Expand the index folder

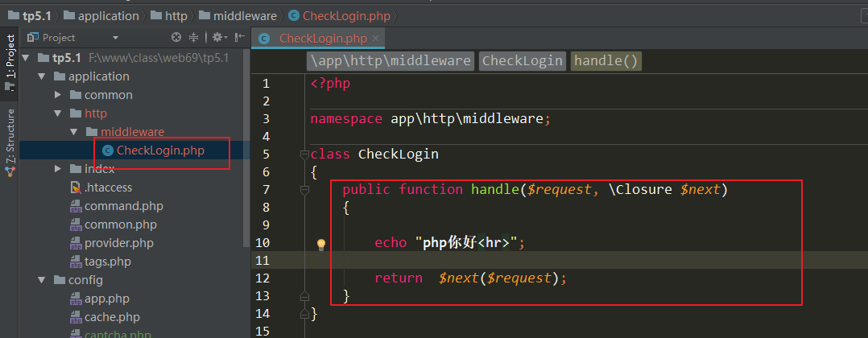58,169
